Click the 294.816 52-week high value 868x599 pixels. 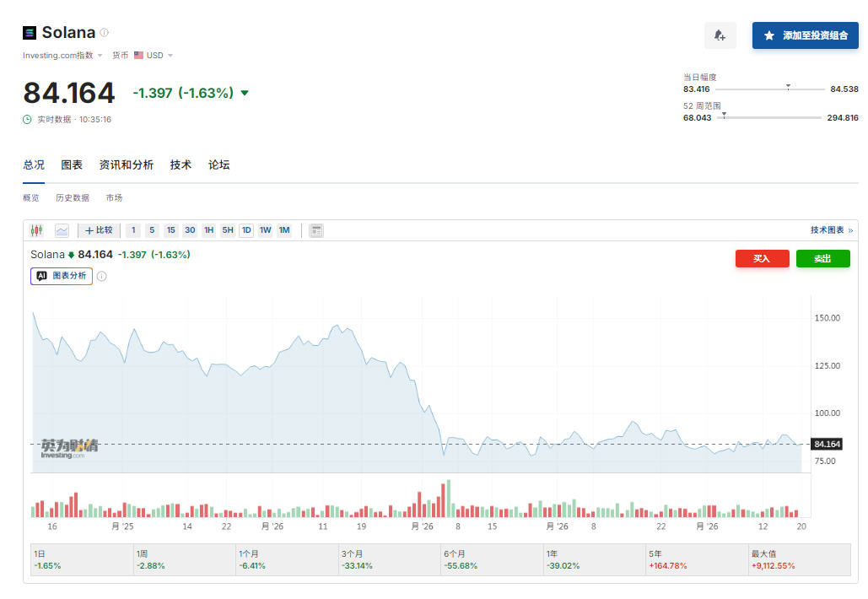(x=843, y=118)
